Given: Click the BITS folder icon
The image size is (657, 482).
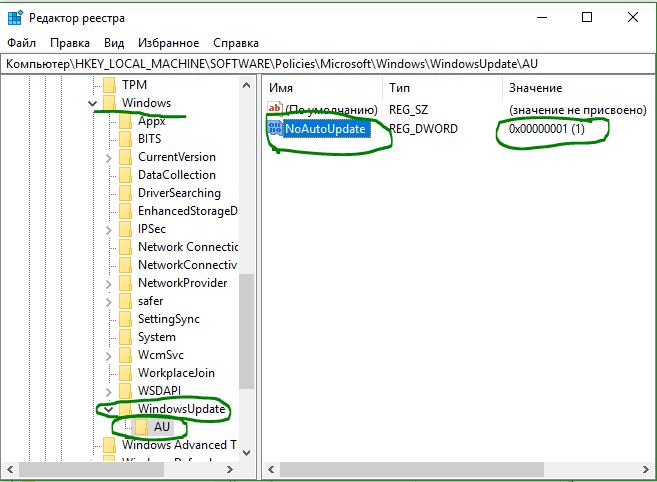Looking at the screenshot, I should click(x=126, y=139).
